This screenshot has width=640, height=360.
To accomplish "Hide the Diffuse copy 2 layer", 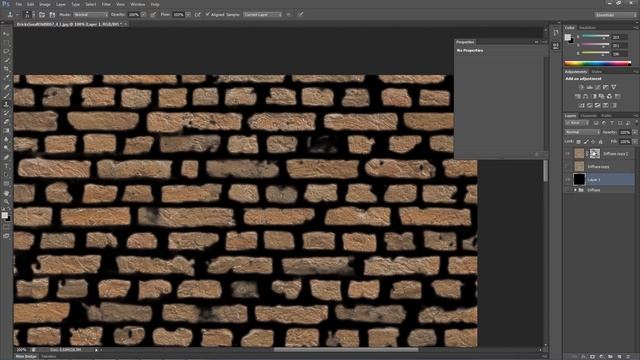I will pos(567,153).
